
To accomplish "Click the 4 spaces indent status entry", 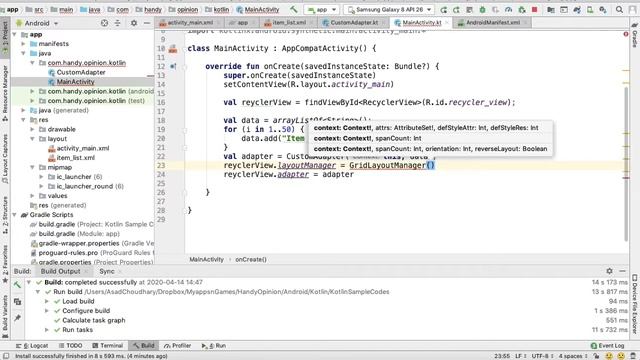I will click(573, 356).
